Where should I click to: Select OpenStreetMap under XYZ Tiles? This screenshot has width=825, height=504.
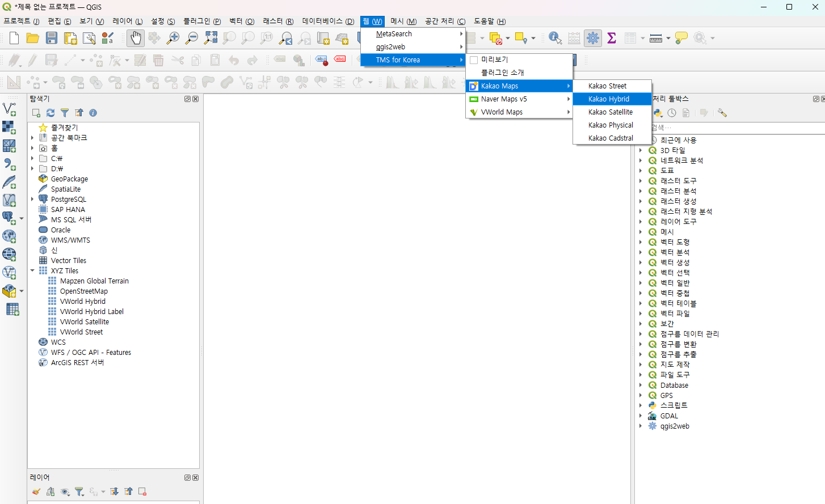pyautogui.click(x=83, y=291)
